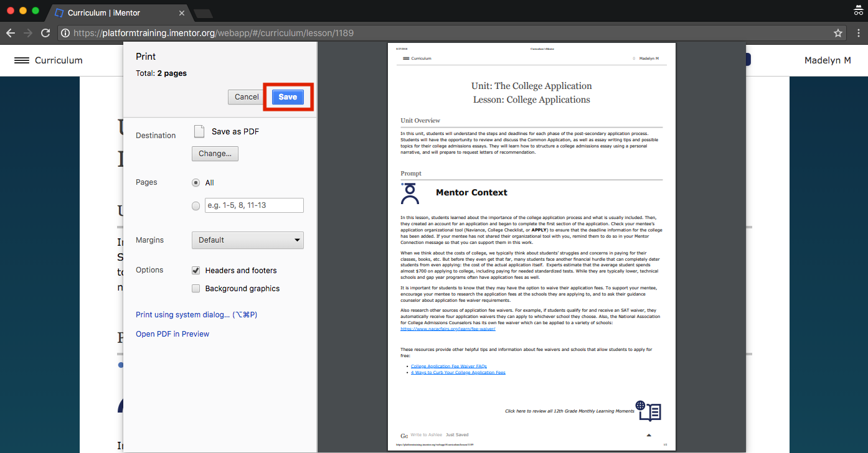Image resolution: width=868 pixels, height=453 pixels.
Task: Open a new browser tab
Action: (203, 13)
